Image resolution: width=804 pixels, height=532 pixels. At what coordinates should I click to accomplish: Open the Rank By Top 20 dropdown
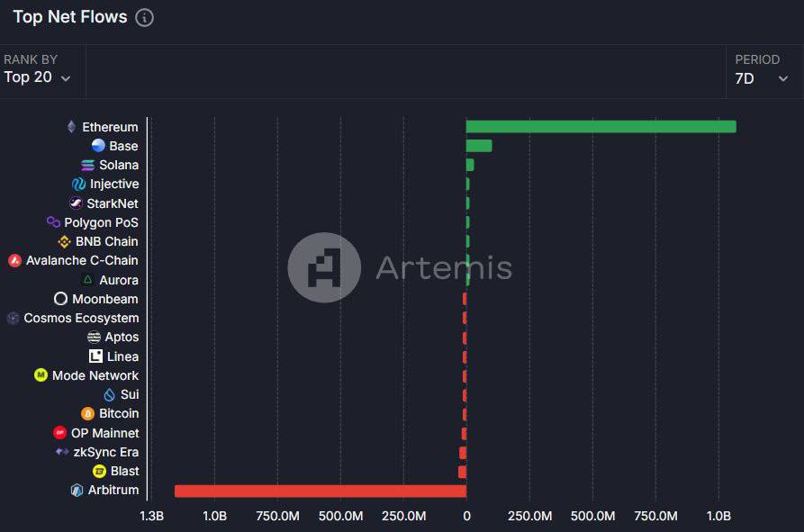point(37,77)
